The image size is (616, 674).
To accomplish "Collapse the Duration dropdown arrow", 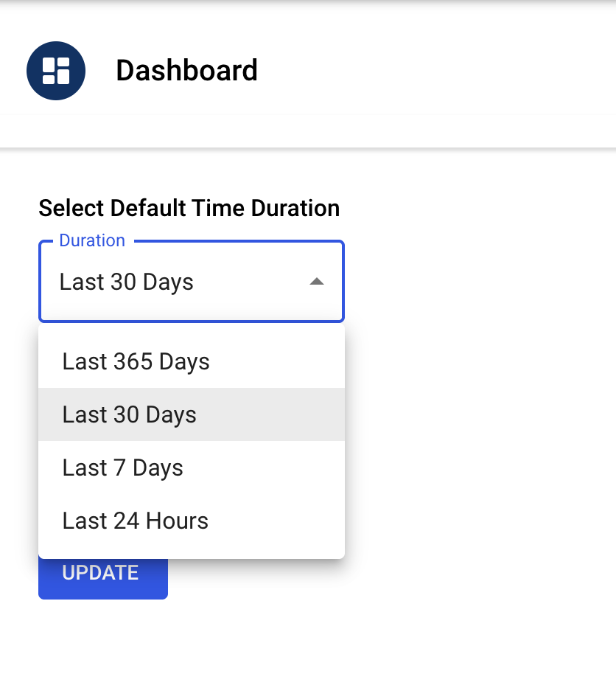I will pyautogui.click(x=317, y=282).
